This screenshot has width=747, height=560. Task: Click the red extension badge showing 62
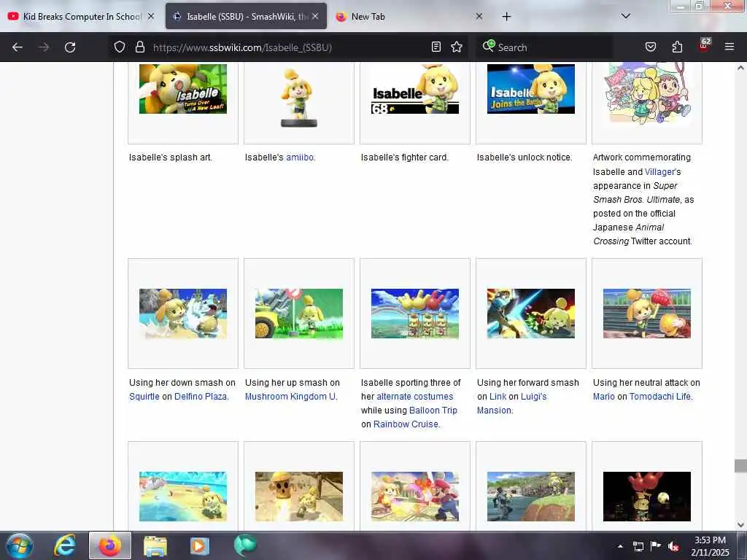pyautogui.click(x=704, y=44)
